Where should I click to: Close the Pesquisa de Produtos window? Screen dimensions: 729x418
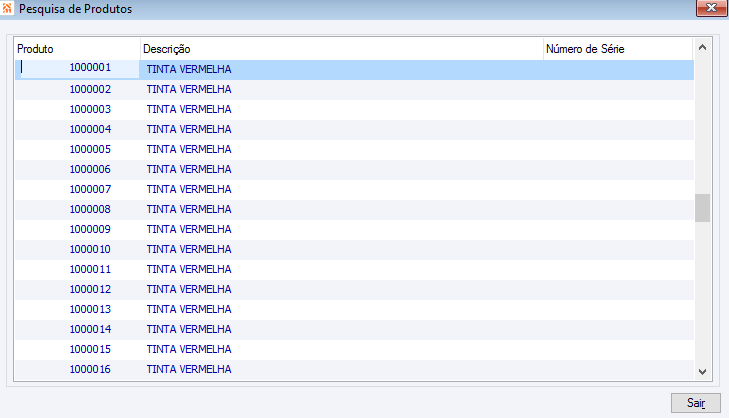pyautogui.click(x=711, y=8)
